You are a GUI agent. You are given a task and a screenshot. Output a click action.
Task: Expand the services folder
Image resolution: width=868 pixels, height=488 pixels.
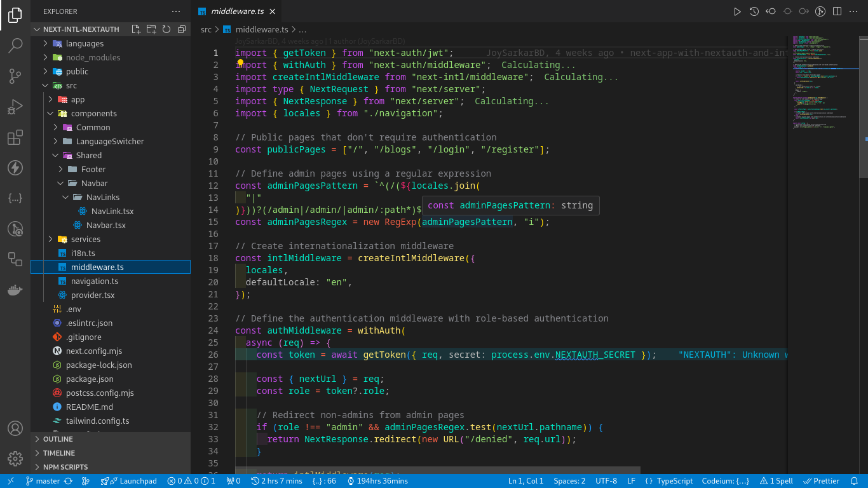pos(111,239)
